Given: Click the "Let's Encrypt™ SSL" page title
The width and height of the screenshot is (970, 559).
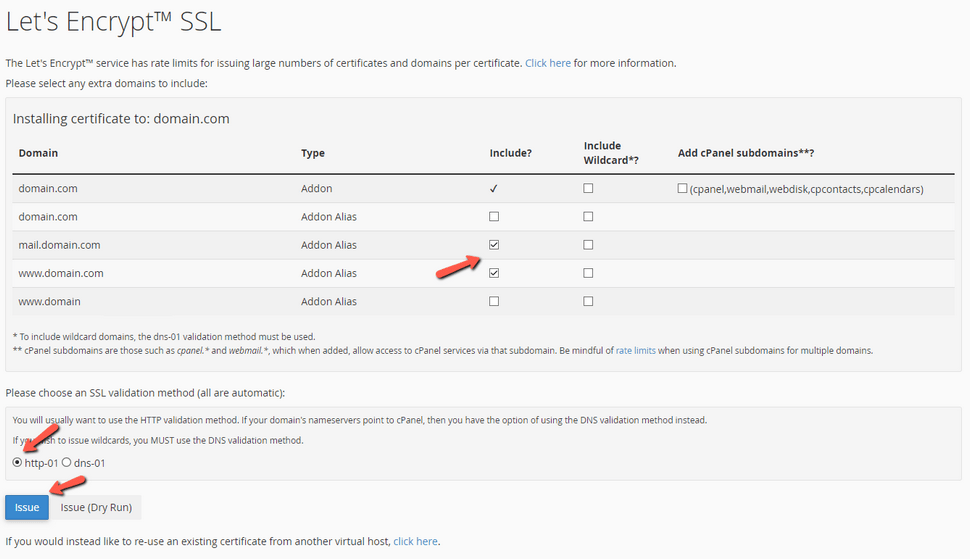Looking at the screenshot, I should (113, 22).
